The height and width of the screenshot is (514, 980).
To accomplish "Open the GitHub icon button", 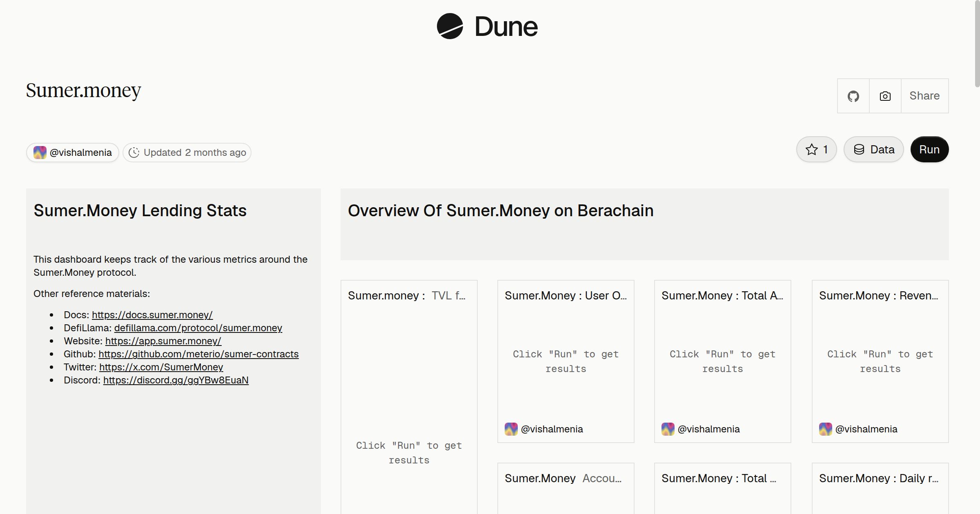I will tap(853, 96).
